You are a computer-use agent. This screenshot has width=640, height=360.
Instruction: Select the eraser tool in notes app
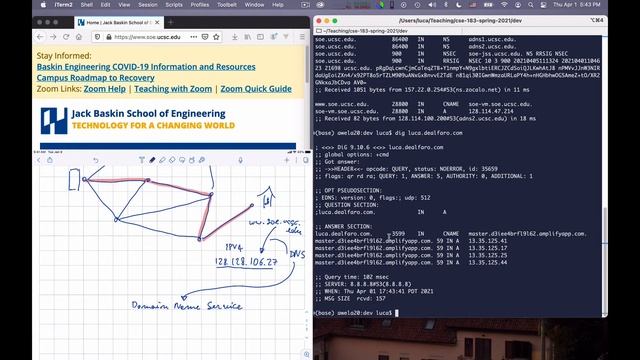[172, 160]
